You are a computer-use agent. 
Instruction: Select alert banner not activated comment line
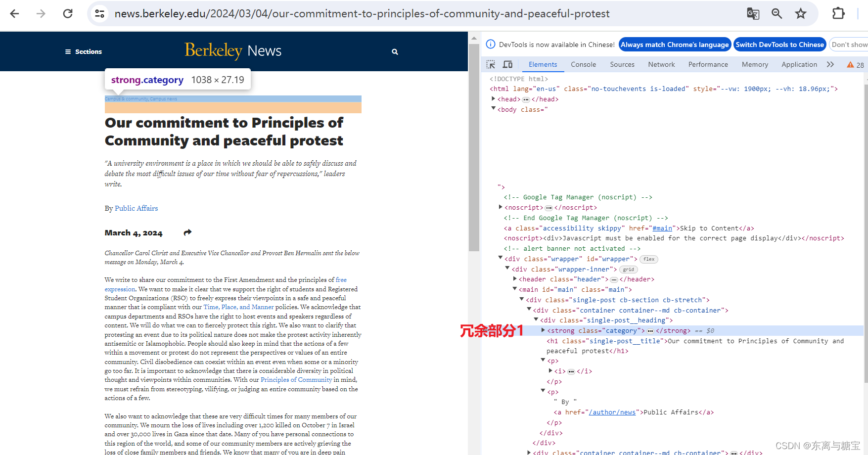(572, 248)
